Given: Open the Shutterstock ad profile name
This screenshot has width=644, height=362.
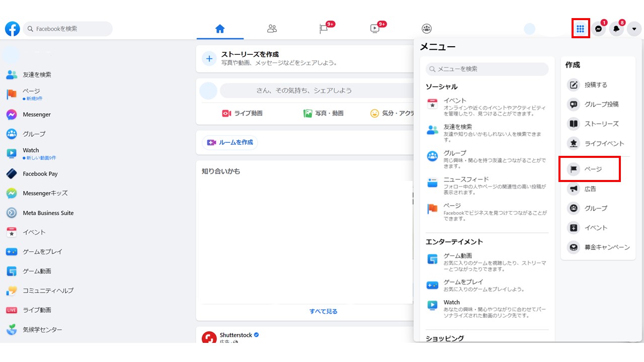Looking at the screenshot, I should [236, 335].
